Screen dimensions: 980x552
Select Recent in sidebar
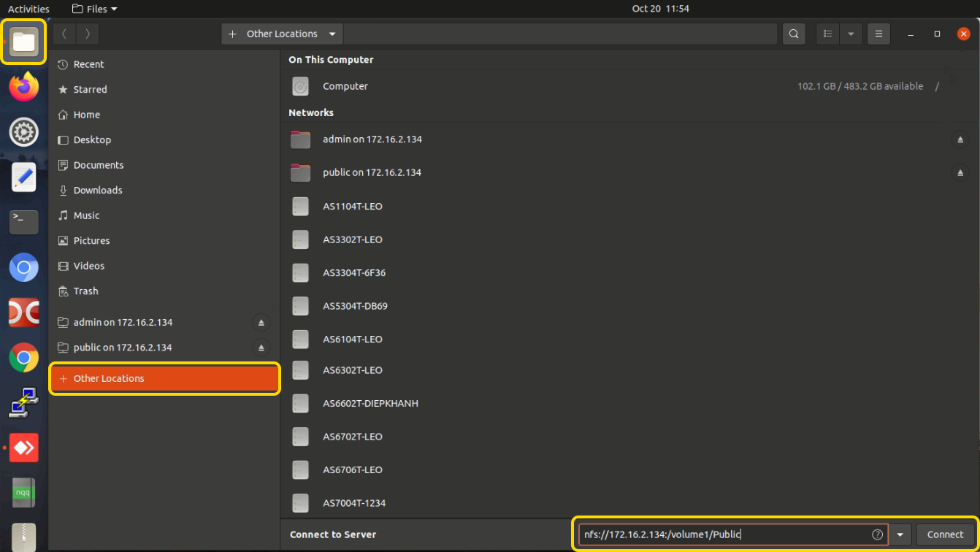[x=164, y=64]
